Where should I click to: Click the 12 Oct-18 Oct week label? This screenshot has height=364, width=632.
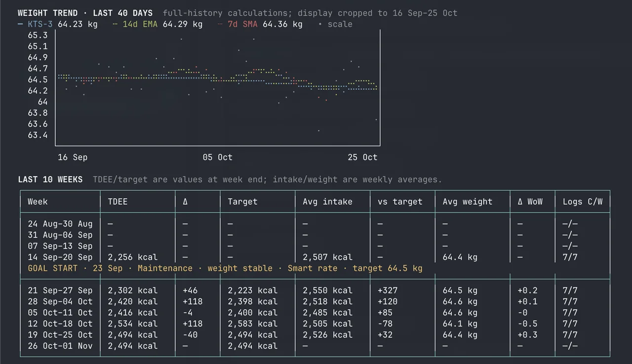[60, 324]
